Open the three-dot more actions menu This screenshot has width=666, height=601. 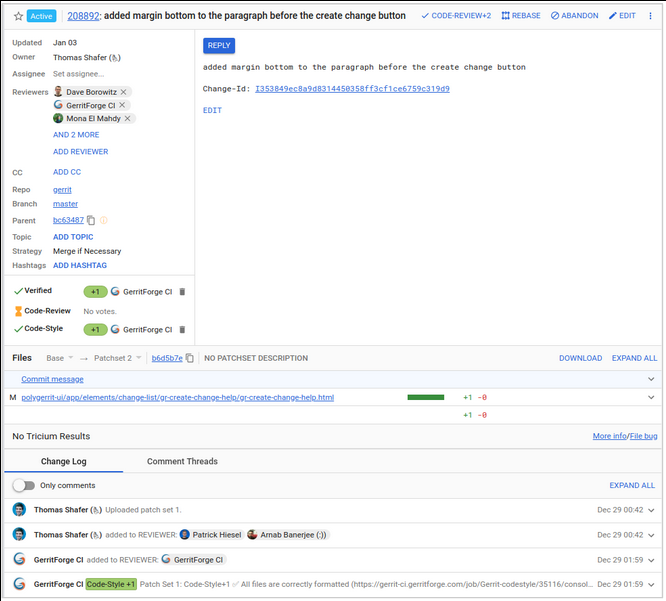pos(650,16)
